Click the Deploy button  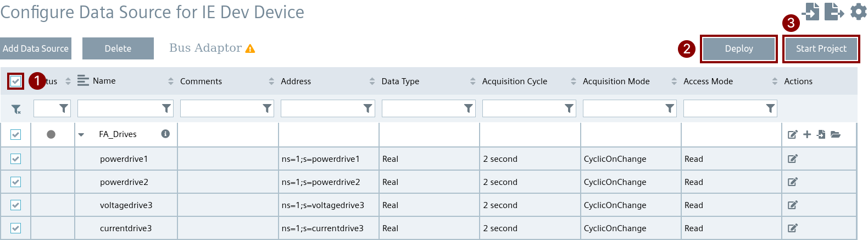(x=738, y=49)
